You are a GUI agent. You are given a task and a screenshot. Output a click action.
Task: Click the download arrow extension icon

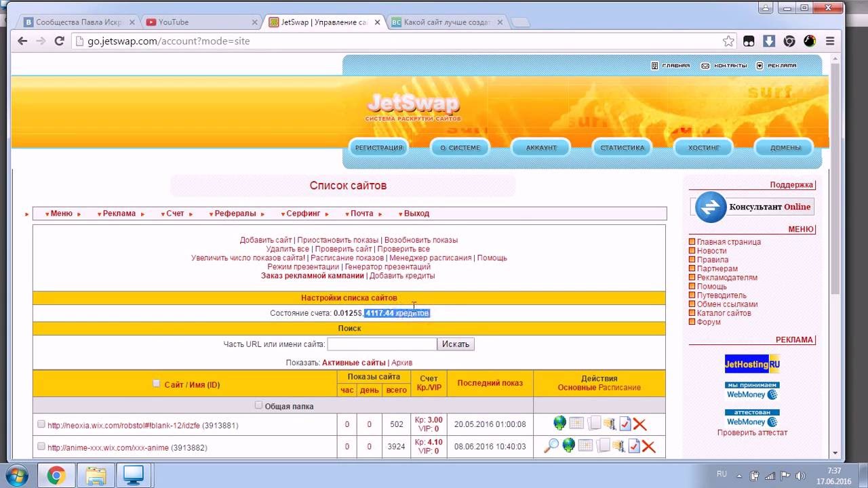[769, 41]
